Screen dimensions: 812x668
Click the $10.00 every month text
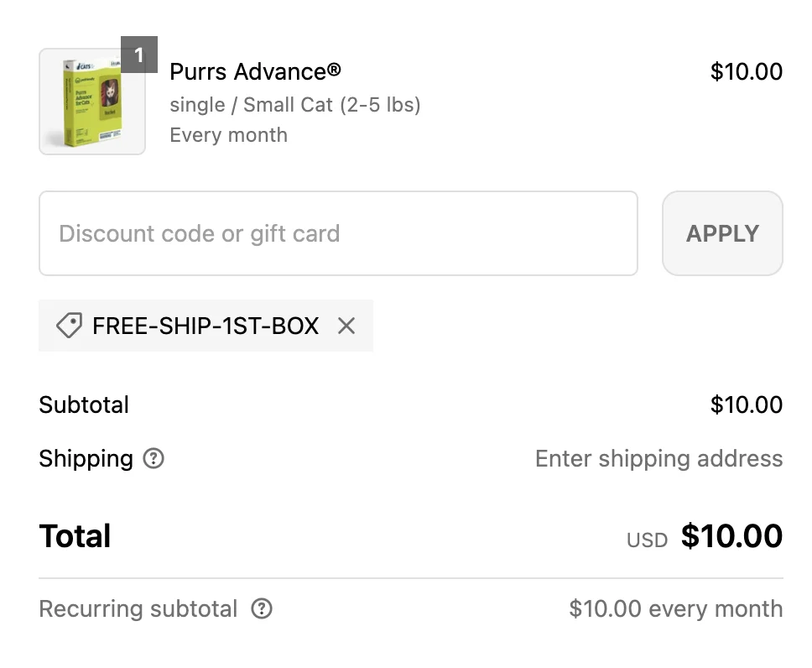tap(675, 608)
